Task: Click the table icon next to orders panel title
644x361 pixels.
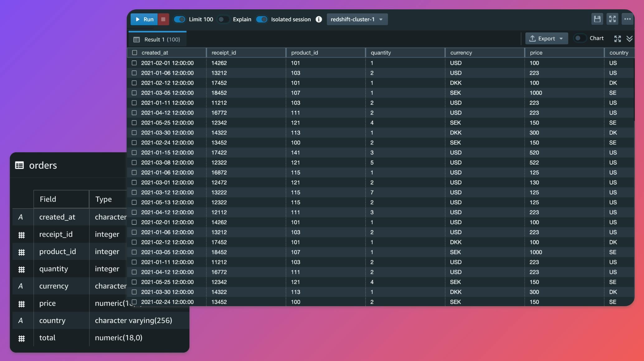Action: [x=20, y=165]
